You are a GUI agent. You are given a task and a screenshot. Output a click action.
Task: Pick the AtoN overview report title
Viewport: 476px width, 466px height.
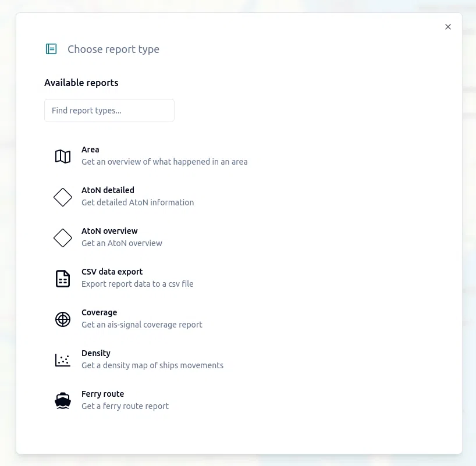click(109, 231)
